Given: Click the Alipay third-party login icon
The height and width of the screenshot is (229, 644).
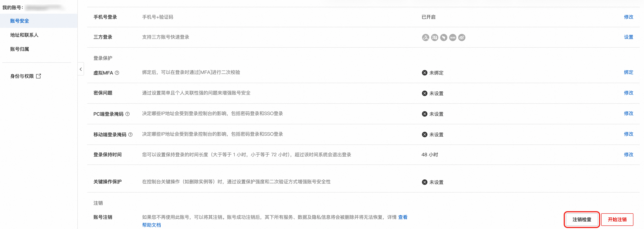Looking at the screenshot, I should [425, 37].
